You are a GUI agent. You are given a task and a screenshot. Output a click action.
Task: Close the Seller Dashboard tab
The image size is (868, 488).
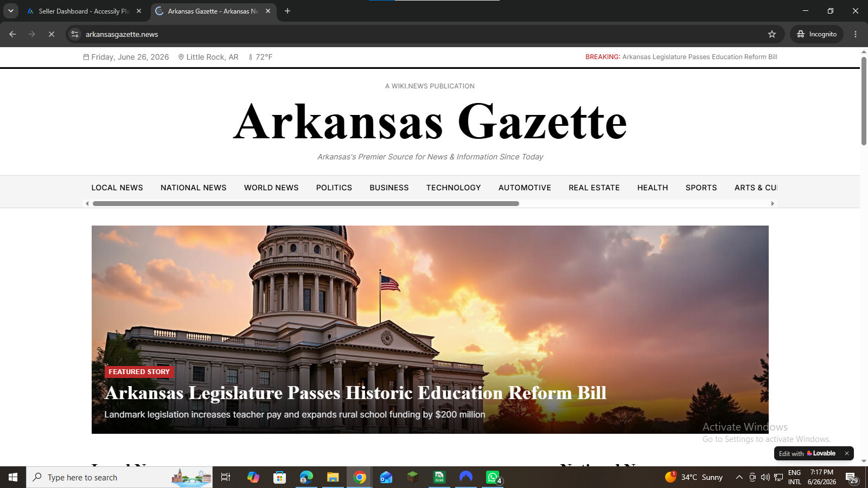click(139, 11)
